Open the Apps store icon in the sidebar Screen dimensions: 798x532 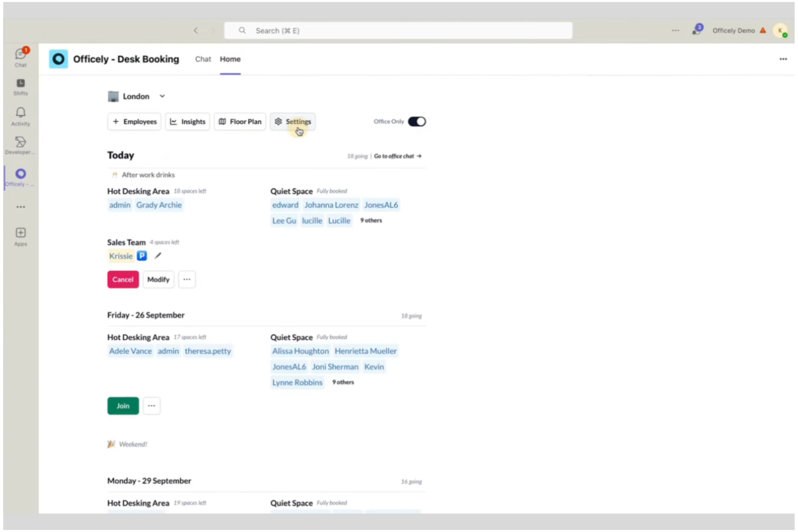[20, 237]
